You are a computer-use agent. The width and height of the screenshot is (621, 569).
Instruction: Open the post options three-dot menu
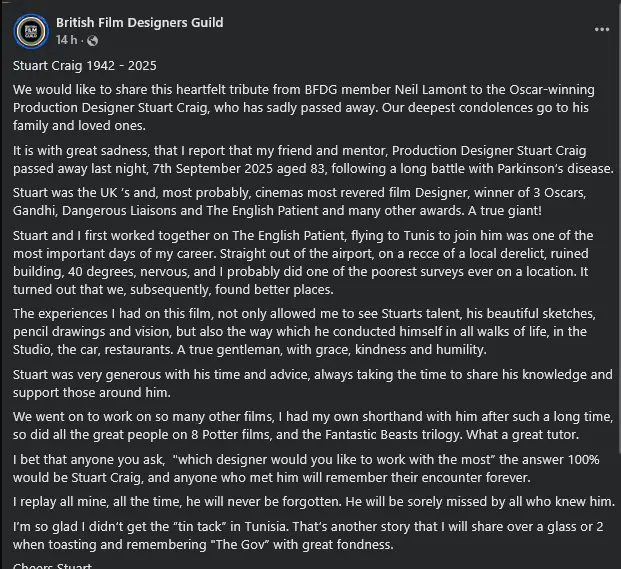click(602, 29)
